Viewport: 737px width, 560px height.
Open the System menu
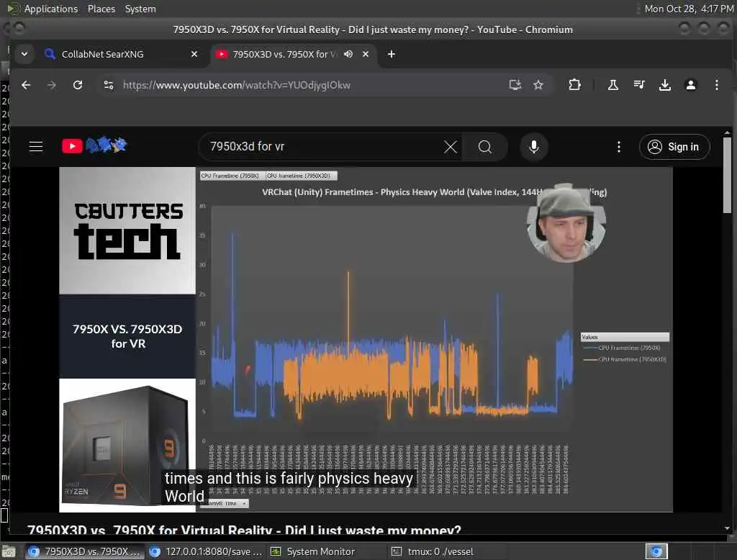coord(140,9)
